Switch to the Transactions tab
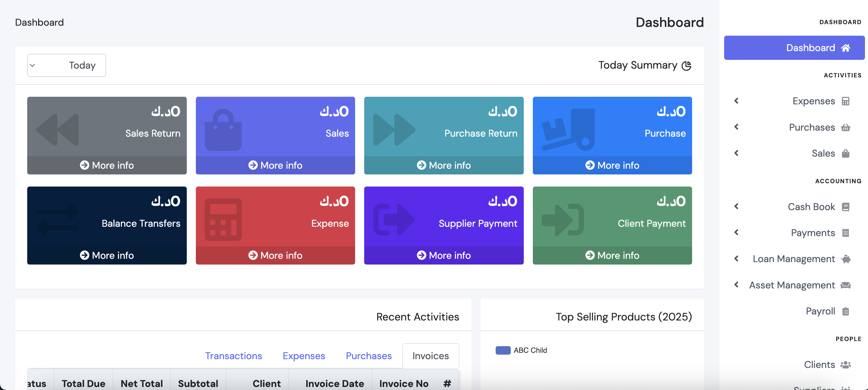 pyautogui.click(x=233, y=356)
